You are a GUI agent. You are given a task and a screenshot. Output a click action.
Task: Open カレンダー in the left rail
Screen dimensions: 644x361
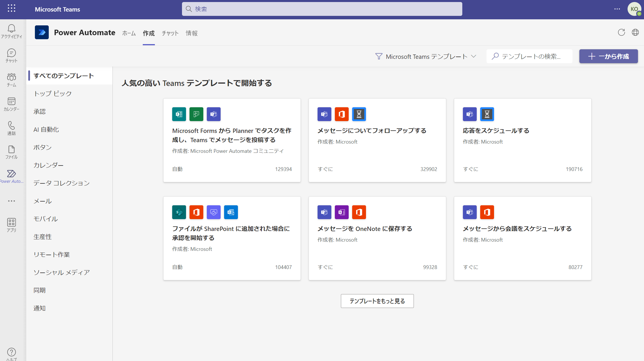(x=12, y=104)
